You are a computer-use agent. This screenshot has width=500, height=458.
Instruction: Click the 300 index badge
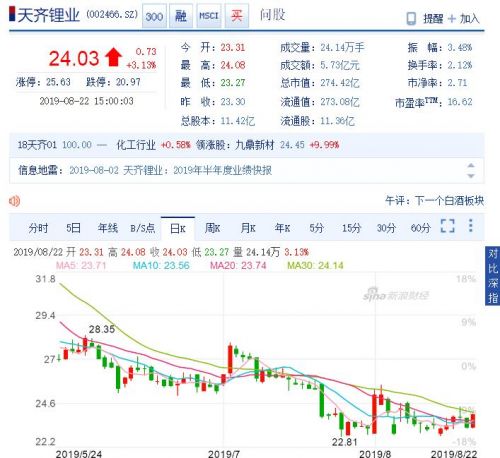[154, 16]
